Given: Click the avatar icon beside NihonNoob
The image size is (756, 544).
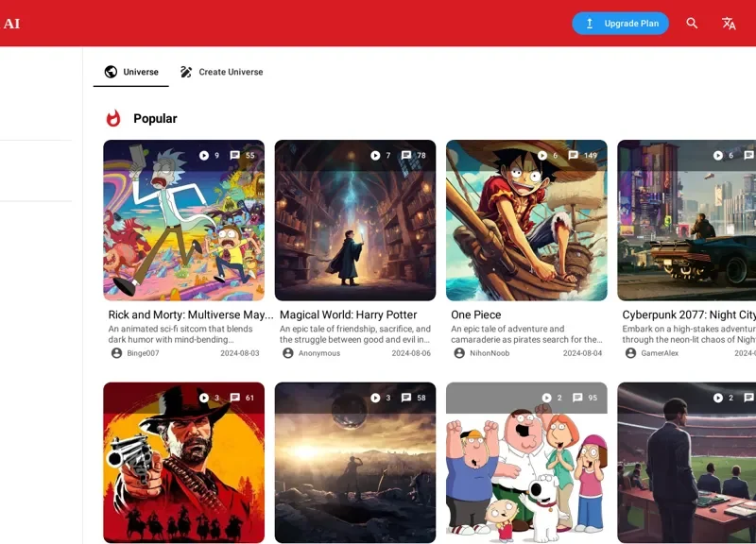Looking at the screenshot, I should pos(459,353).
